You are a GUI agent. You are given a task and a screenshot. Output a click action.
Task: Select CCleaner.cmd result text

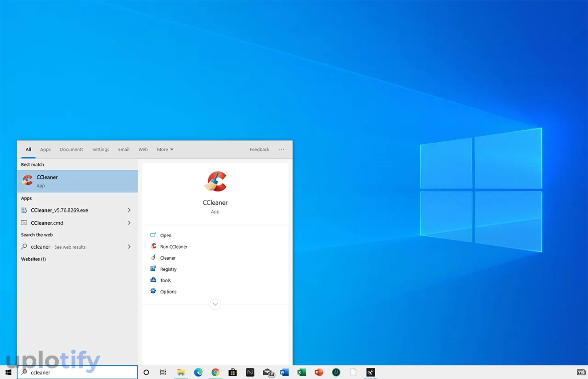[x=47, y=223]
